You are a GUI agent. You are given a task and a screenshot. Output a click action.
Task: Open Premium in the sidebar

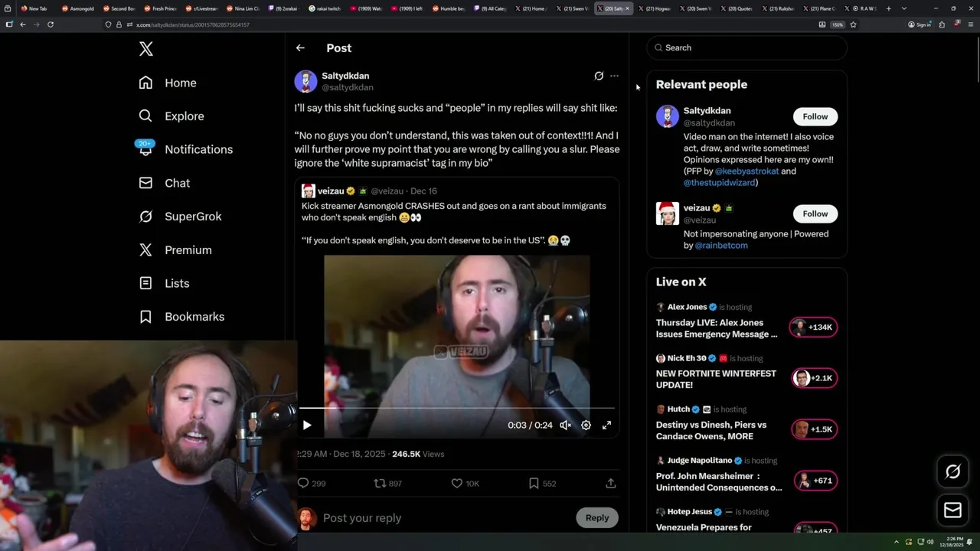tap(175, 249)
